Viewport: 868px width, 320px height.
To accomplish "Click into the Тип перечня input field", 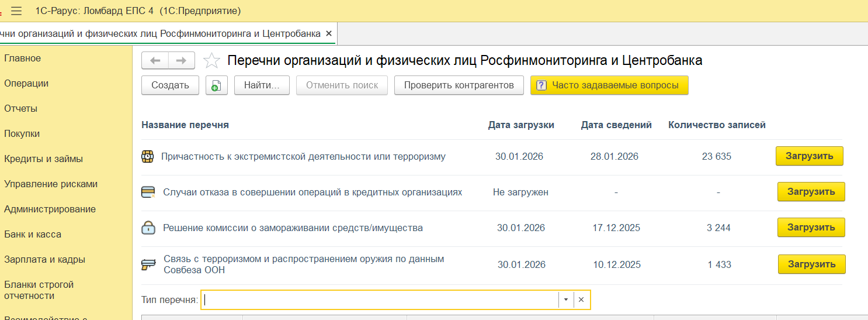I will click(380, 300).
